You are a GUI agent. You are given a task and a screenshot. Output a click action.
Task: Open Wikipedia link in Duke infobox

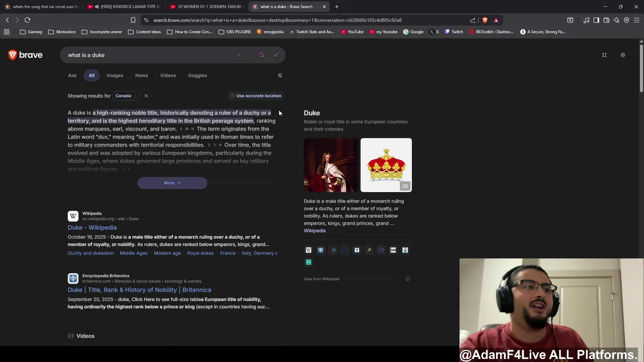tap(314, 231)
